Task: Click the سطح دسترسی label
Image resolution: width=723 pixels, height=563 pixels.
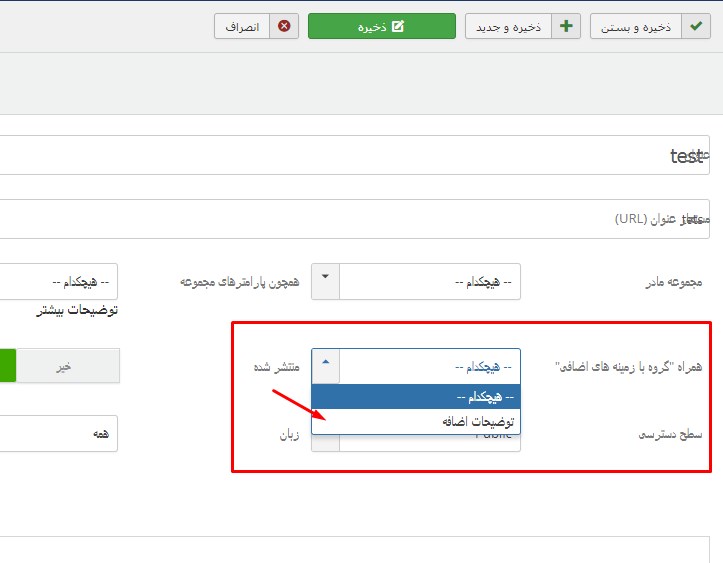Action: coord(670,434)
